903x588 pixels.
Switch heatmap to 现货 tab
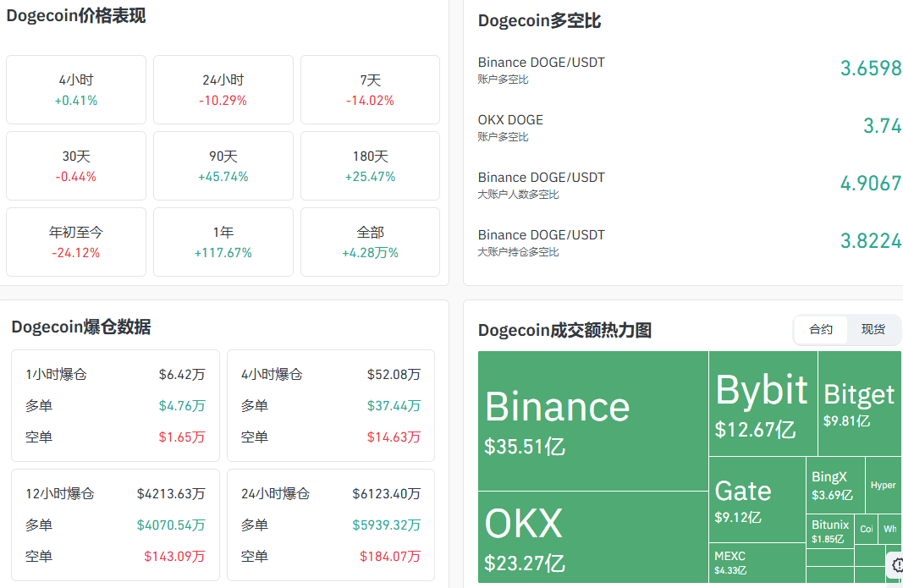[x=873, y=329]
